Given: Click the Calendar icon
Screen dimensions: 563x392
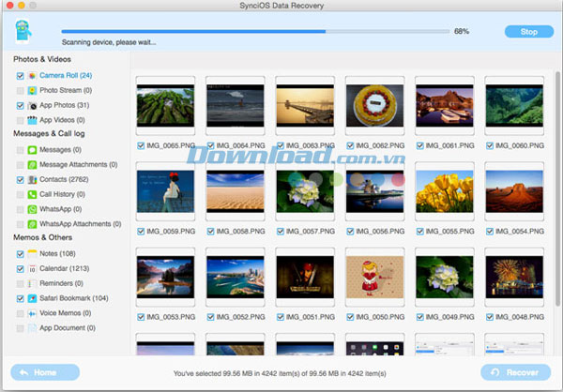Looking at the screenshot, I should [x=32, y=269].
